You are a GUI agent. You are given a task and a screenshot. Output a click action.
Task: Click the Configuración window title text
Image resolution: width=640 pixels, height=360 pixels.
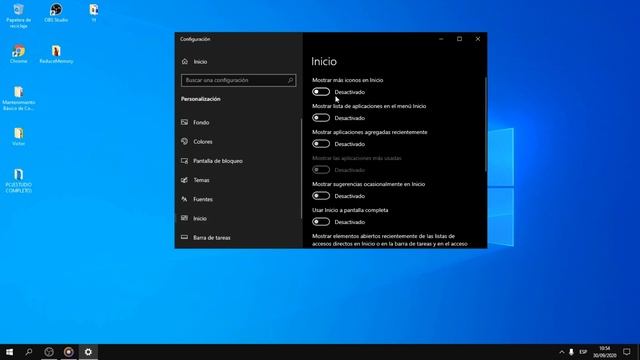pos(195,39)
